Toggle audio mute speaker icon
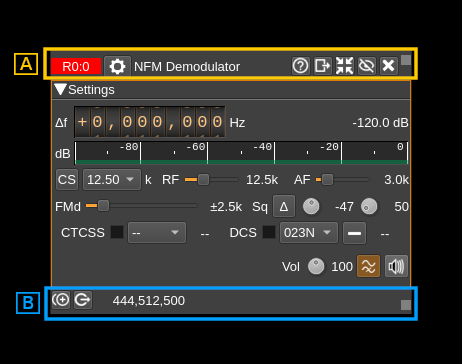This screenshot has height=364, width=462. pos(396,266)
